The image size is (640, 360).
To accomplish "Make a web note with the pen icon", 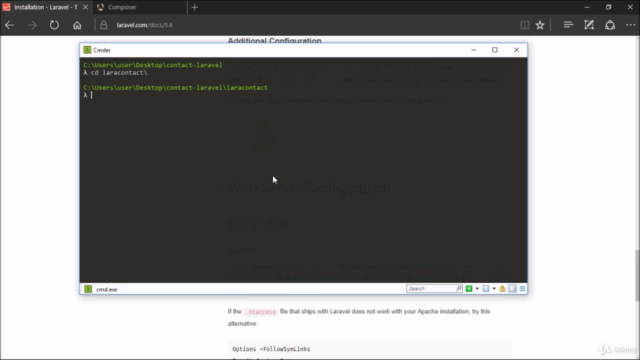I will point(589,25).
